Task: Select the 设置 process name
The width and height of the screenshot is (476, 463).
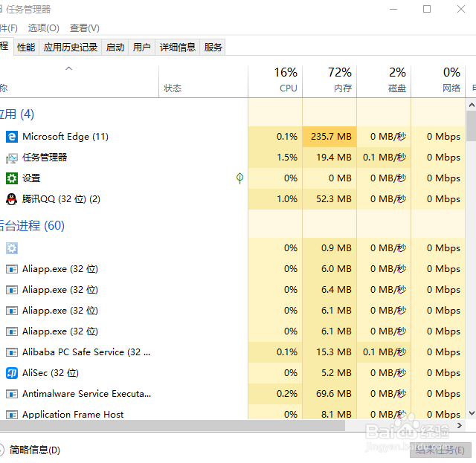Action: (31, 178)
